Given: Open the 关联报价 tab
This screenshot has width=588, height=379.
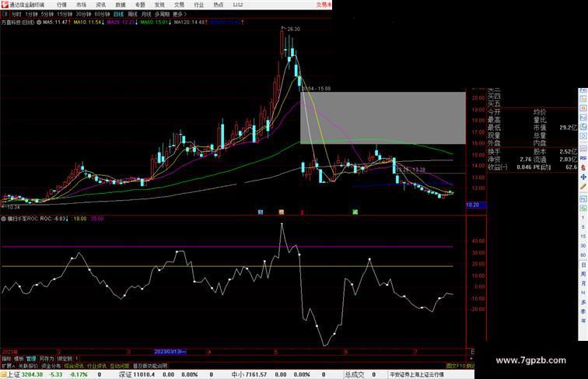Looking at the screenshot, I should coord(28,366).
